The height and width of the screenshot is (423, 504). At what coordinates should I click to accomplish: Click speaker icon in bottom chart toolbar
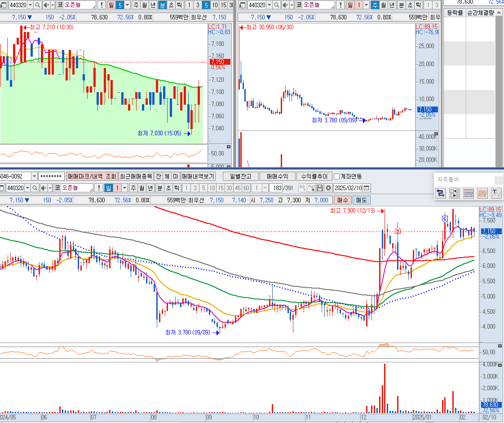(x=44, y=188)
